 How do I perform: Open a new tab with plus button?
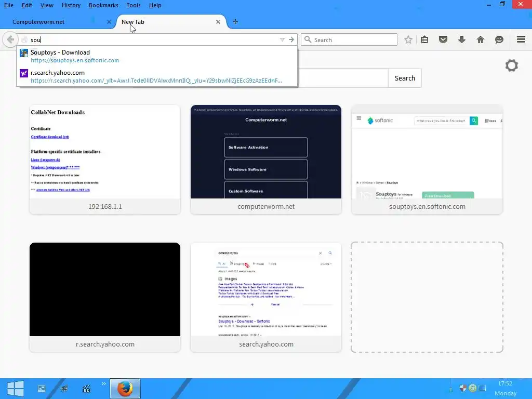coord(235,22)
